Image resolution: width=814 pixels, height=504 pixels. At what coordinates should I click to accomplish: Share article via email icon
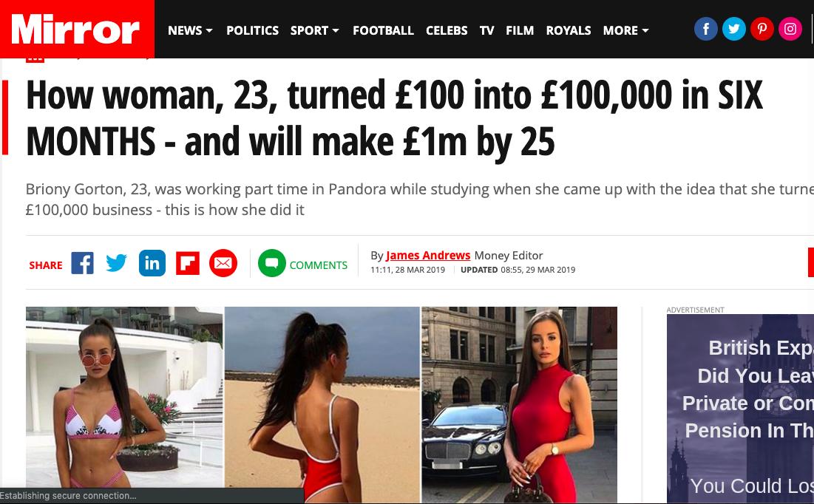(223, 263)
